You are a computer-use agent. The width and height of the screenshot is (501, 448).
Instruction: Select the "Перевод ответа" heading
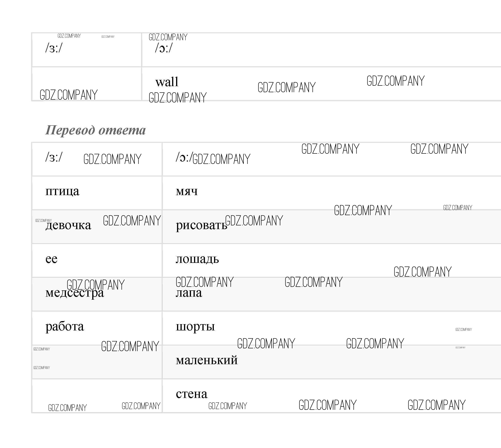[95, 130]
